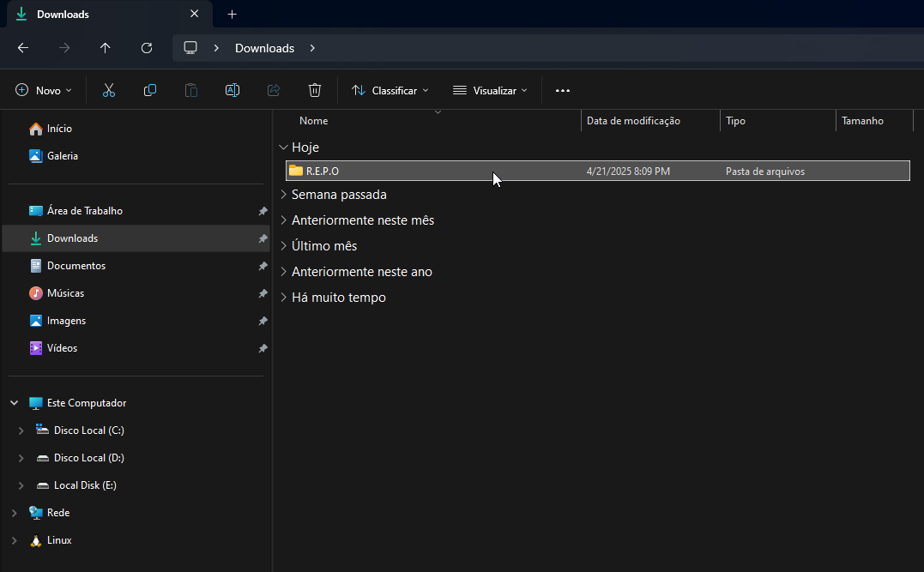Select the R.E.P.O folder row

(429, 171)
